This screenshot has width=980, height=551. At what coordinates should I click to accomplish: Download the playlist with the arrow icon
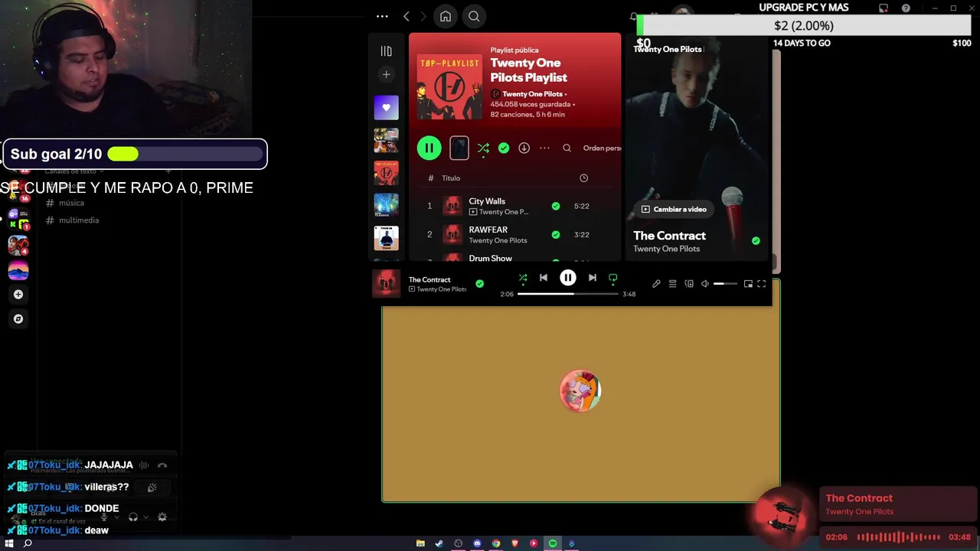click(x=524, y=148)
